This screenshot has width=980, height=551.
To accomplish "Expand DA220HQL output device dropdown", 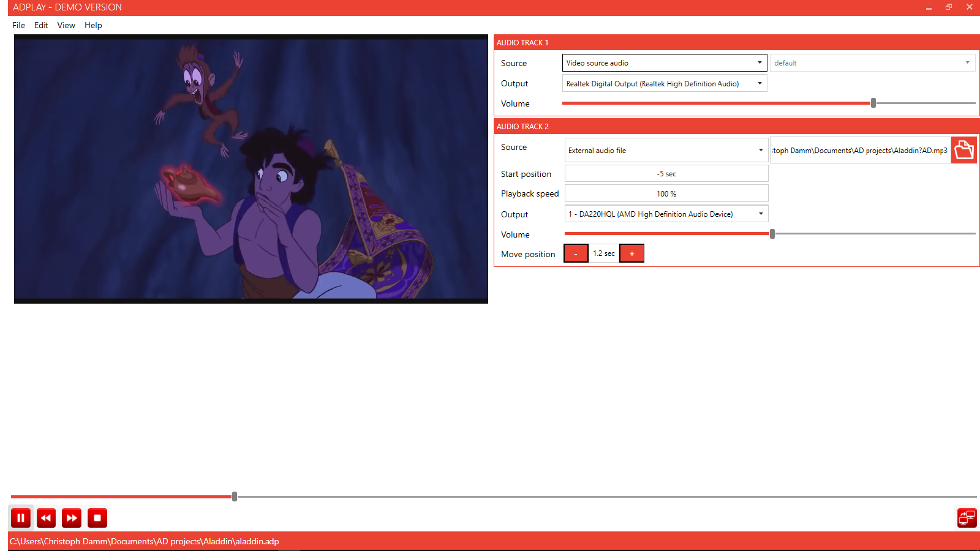I will (666, 214).
